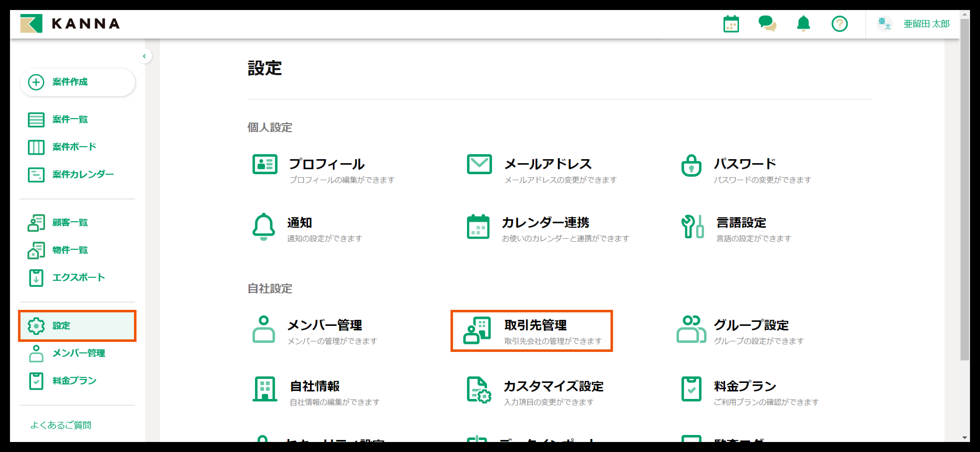Screen dimensions: 980x452
Task: Select 案件一覧 in the sidebar
Action: 70,120
